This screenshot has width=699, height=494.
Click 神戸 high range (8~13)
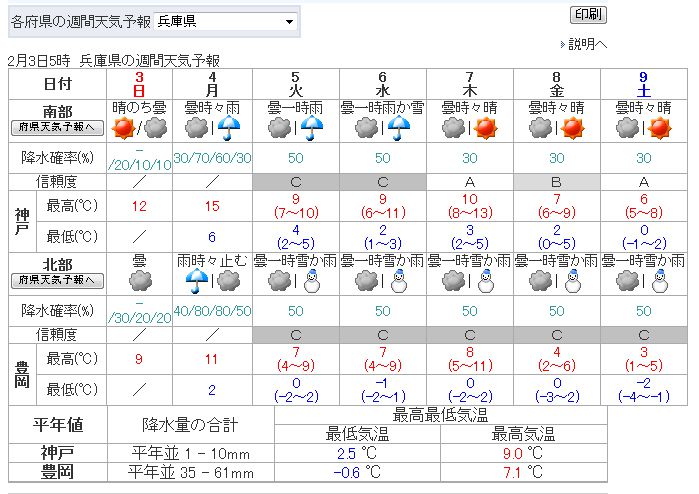(470, 213)
